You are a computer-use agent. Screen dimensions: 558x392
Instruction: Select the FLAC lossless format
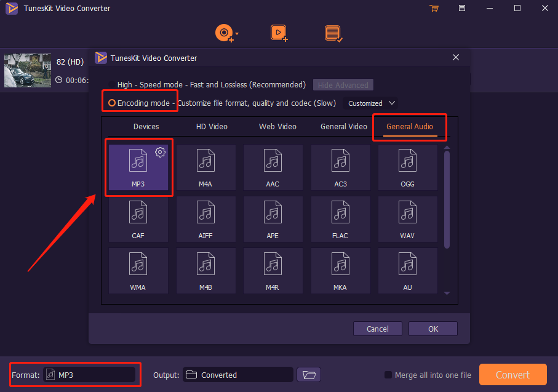coord(341,219)
